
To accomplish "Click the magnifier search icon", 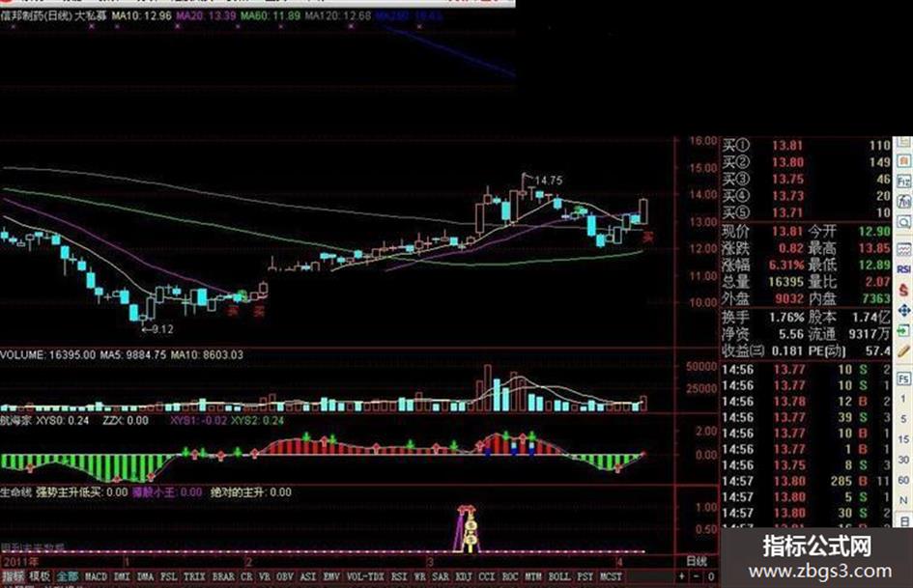I will (903, 222).
